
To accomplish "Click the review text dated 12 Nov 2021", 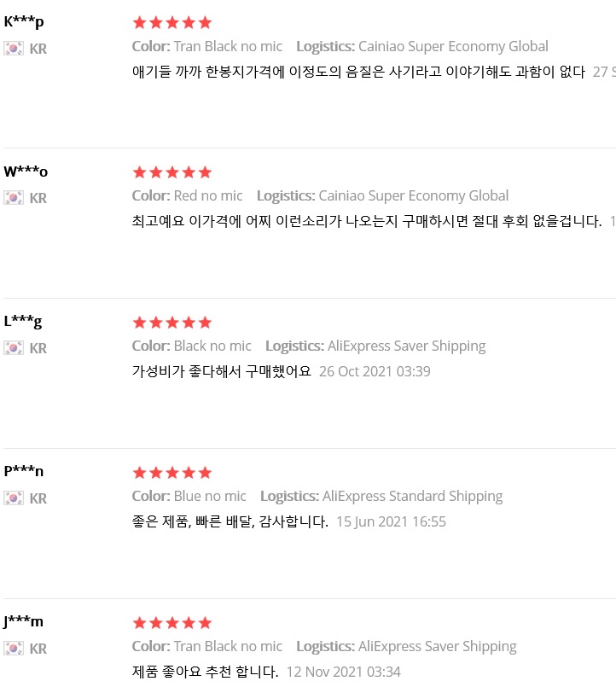I will (x=205, y=672).
